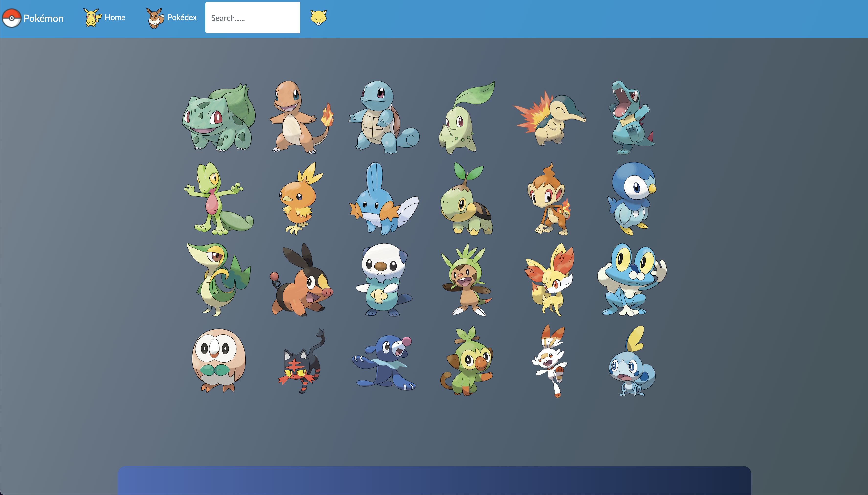Choose the Totodile picture
Screen dimensions: 868x495
[x=632, y=117]
